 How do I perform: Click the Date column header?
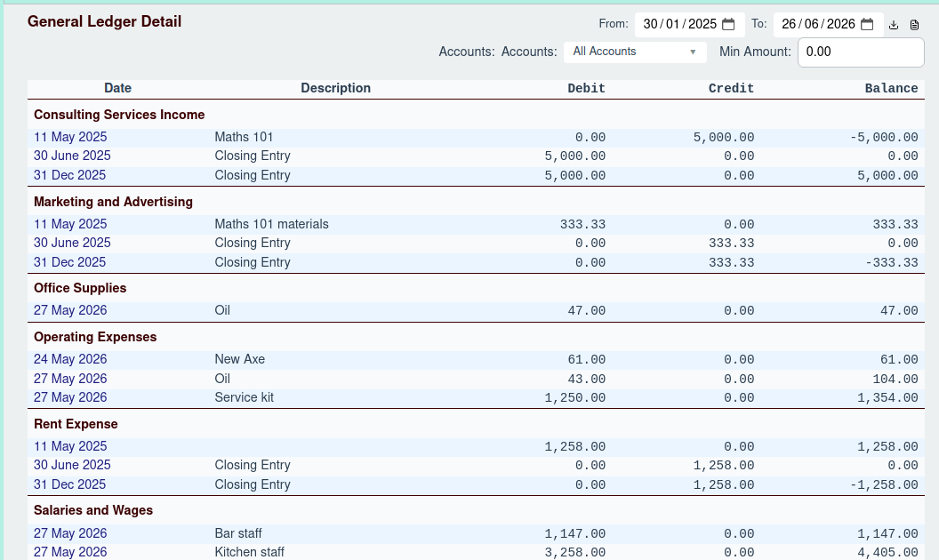coord(118,88)
